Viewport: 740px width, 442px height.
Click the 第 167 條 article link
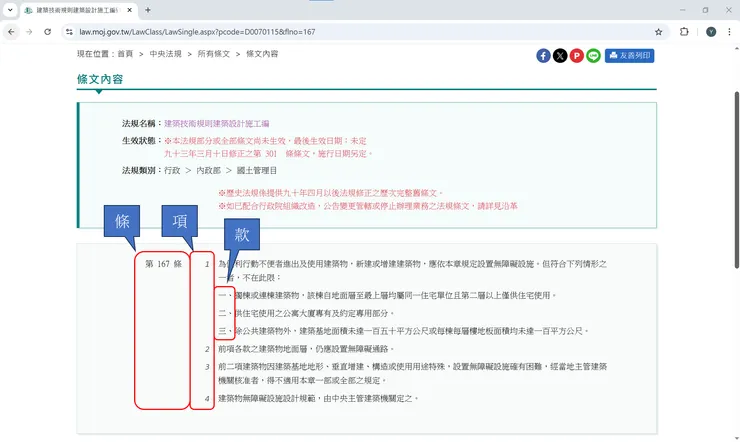163,264
